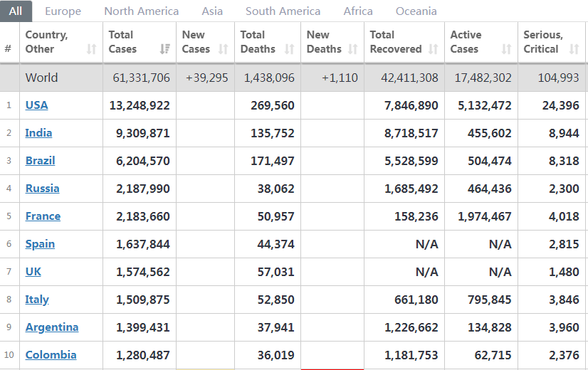Open India country details link

click(x=38, y=133)
